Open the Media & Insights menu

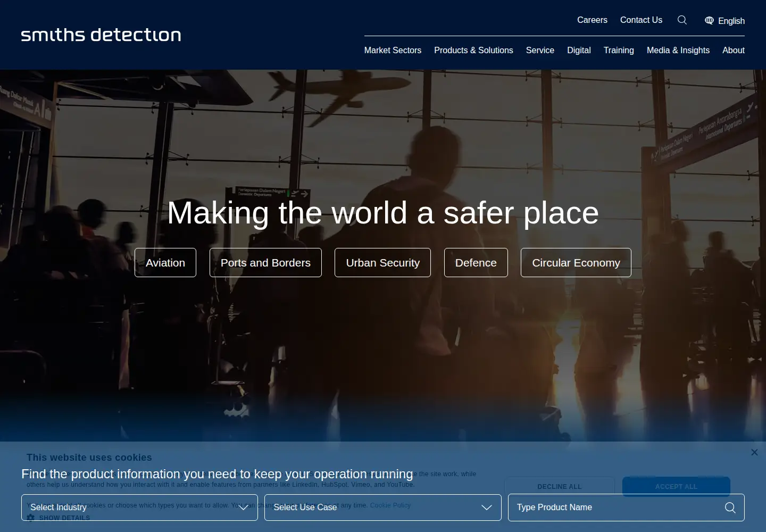coord(678,50)
